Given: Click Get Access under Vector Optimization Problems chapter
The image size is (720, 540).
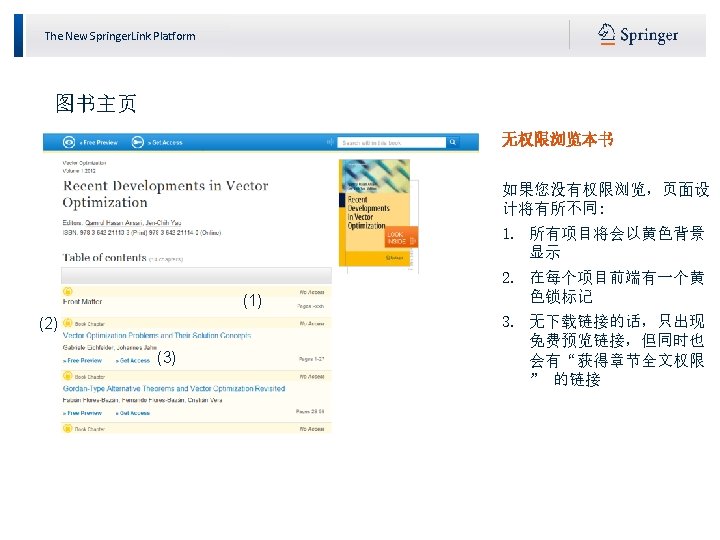Looking at the screenshot, I should [133, 361].
